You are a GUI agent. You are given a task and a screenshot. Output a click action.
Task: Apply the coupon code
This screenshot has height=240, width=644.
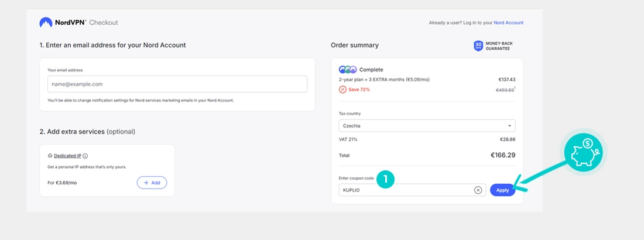click(503, 190)
